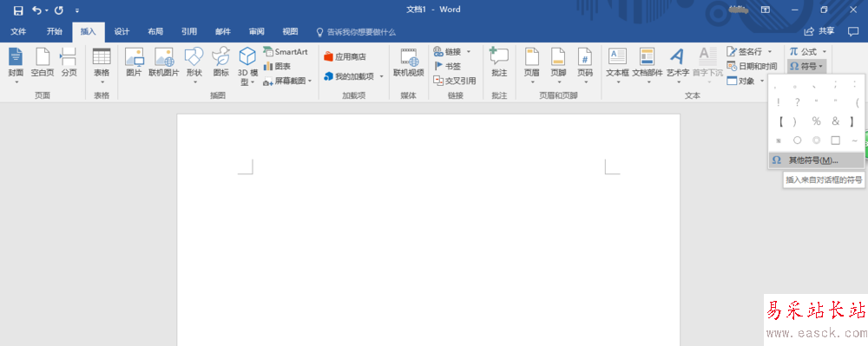Screen dimensions: 868x346
Task: Switch to the Review (审阅) tab
Action: (256, 31)
